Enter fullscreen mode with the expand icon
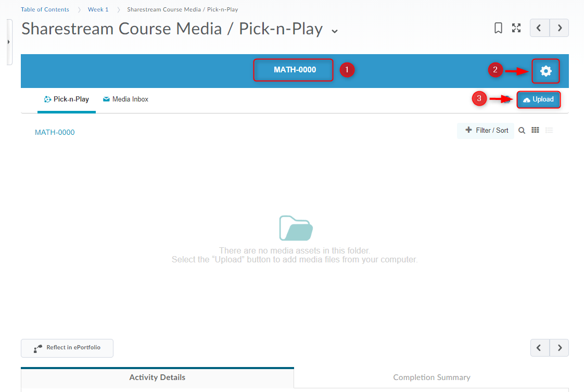584x392 pixels. [x=516, y=28]
